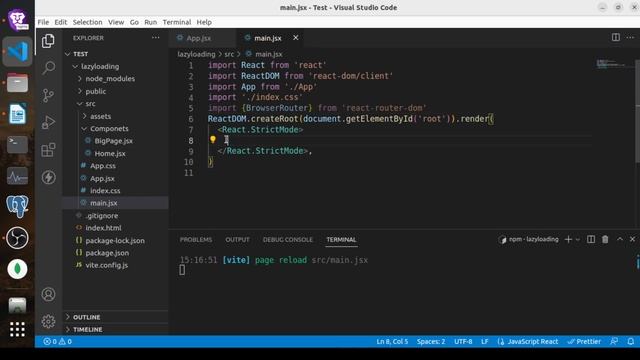Screen dimensions: 640x360
Task: Click the errors and warnings status indicator
Action: coord(58,342)
